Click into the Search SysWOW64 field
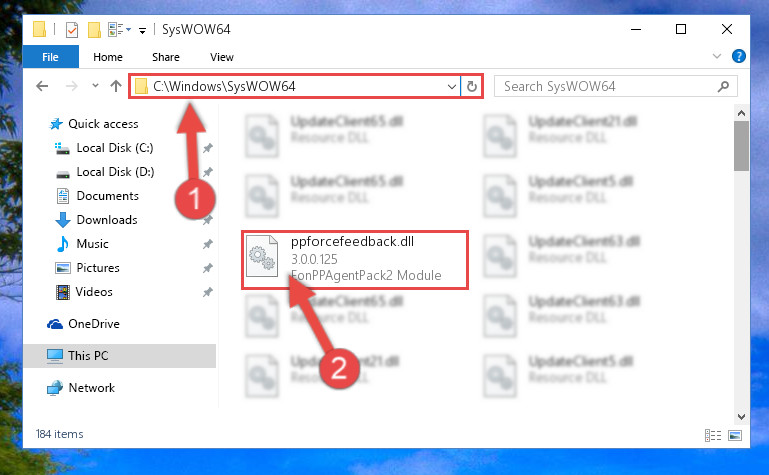 [x=608, y=87]
